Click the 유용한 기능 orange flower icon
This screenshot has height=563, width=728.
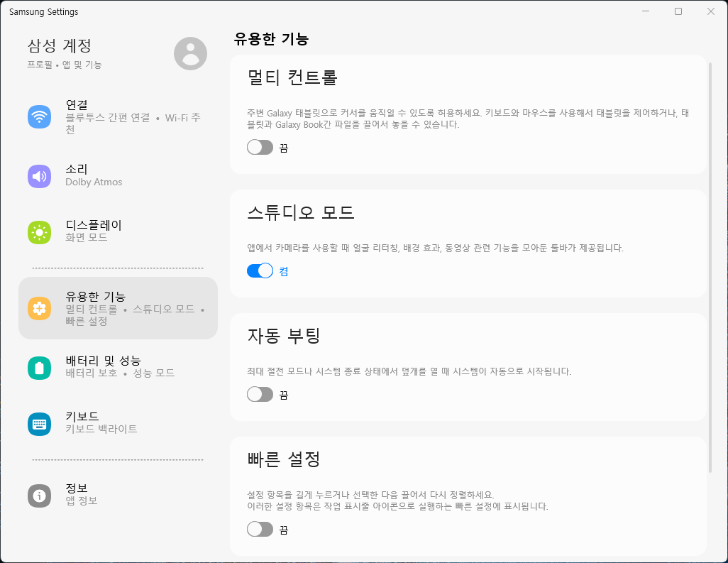40,308
